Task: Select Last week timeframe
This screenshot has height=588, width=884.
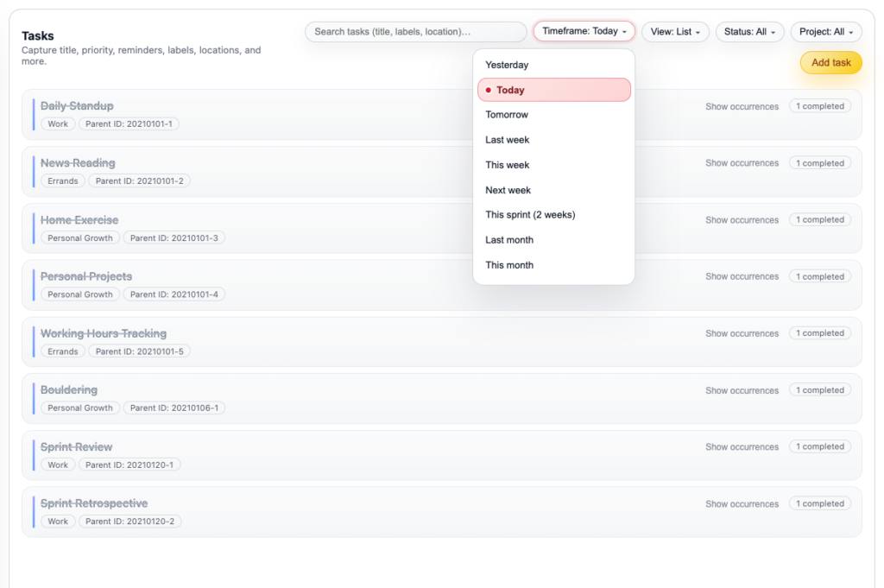Action: pos(508,140)
